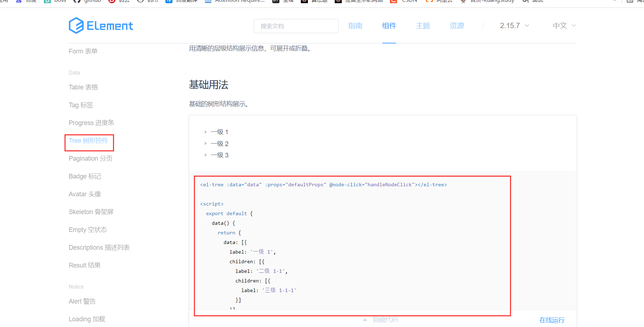This screenshot has height=327, width=644.
Task: Click the 'data: [{' code line
Action: (x=235, y=242)
